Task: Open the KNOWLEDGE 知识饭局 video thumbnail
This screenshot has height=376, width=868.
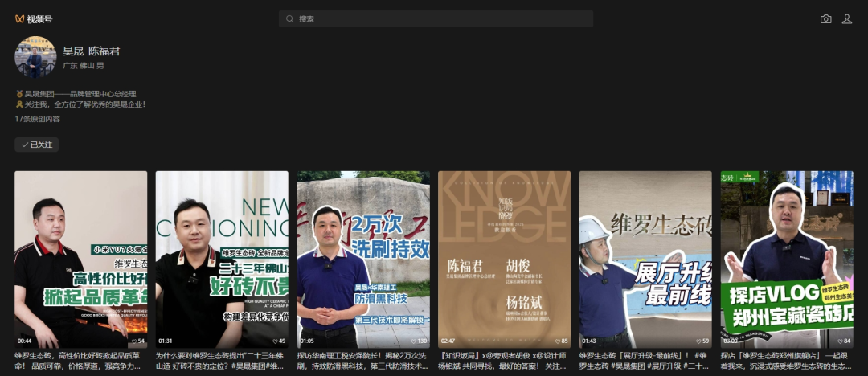Action: tap(504, 260)
